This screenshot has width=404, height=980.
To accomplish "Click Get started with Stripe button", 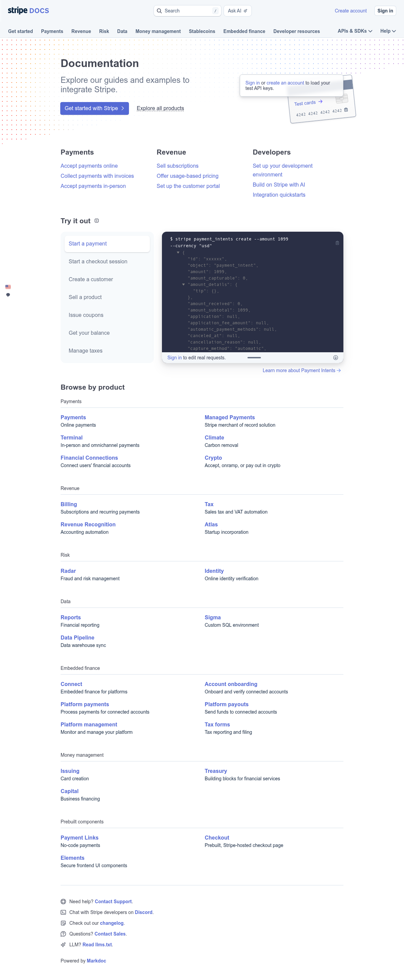I will point(94,108).
